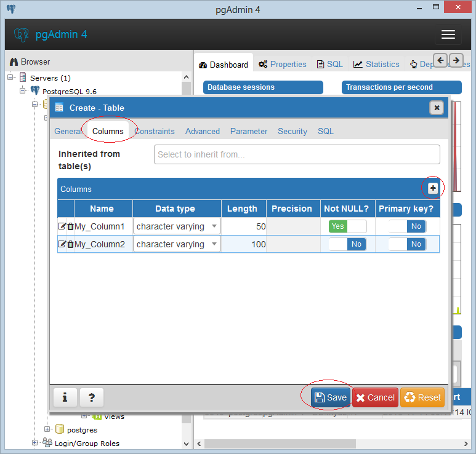Image resolution: width=476 pixels, height=454 pixels.
Task: Click the right arrow tab scroll button
Action: tap(456, 60)
